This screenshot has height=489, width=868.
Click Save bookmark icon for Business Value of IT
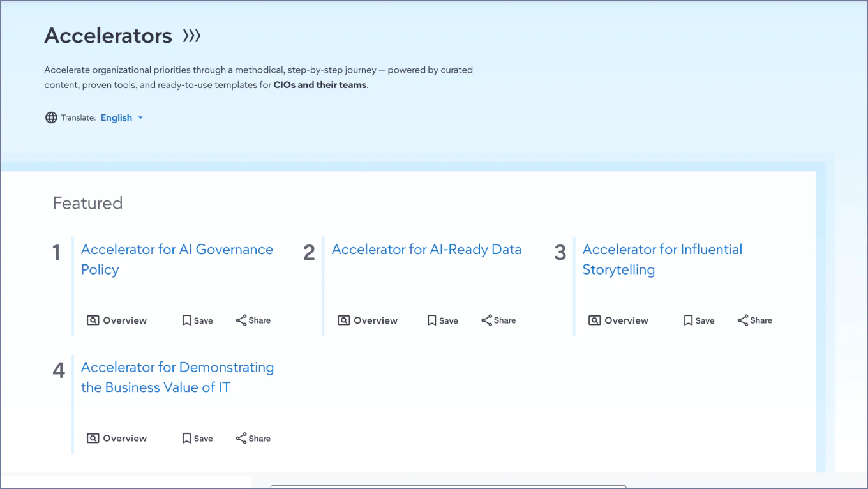click(x=186, y=439)
